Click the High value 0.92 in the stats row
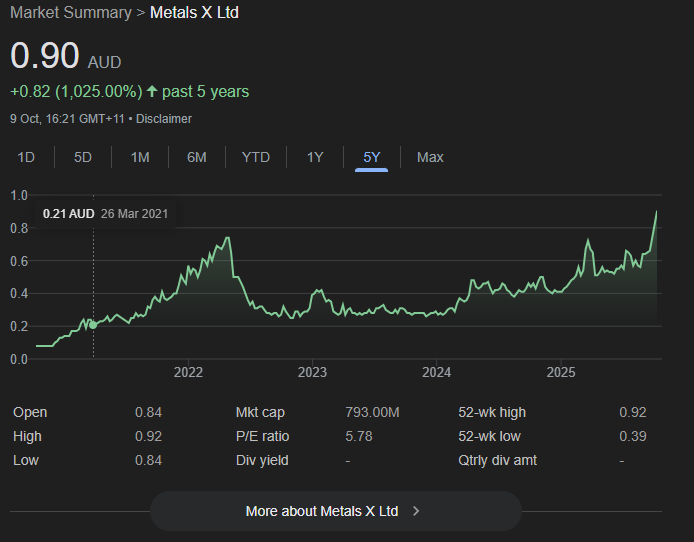Image resolution: width=694 pixels, height=542 pixels. click(x=148, y=436)
